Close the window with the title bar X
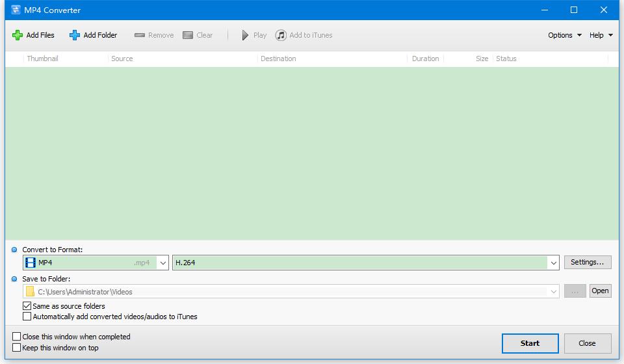This screenshot has width=624, height=364. [604, 10]
